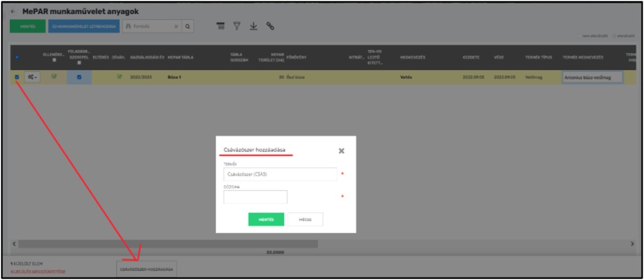Uncheck the Búza 1 row selection checkbox
644x280 pixels.
pos(17,77)
